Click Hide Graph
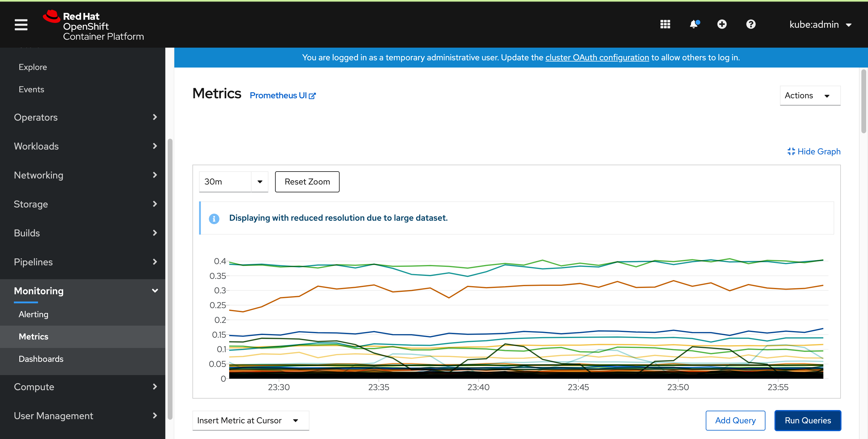Image resolution: width=868 pixels, height=439 pixels. (x=814, y=152)
